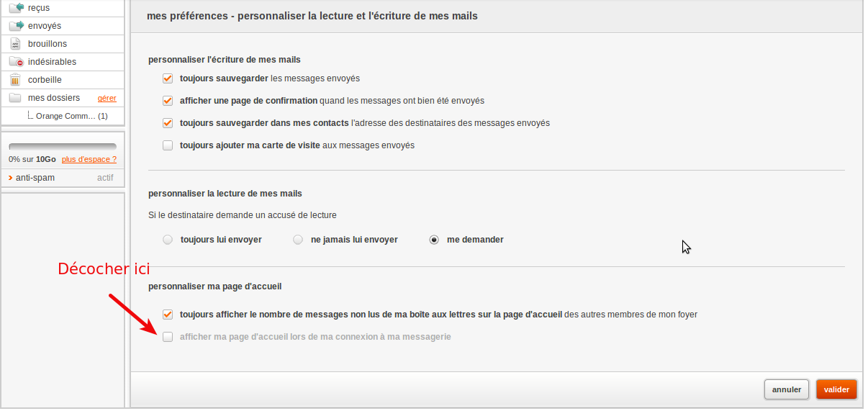Click the 'plus d'espace ?' link
Screen dimensions: 868x411
pos(89,159)
